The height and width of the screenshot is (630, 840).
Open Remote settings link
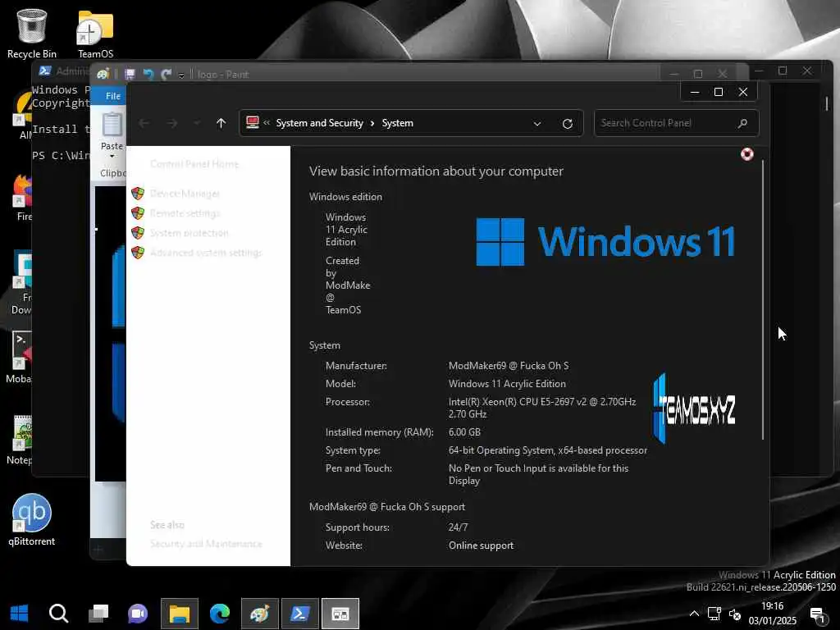tap(185, 213)
